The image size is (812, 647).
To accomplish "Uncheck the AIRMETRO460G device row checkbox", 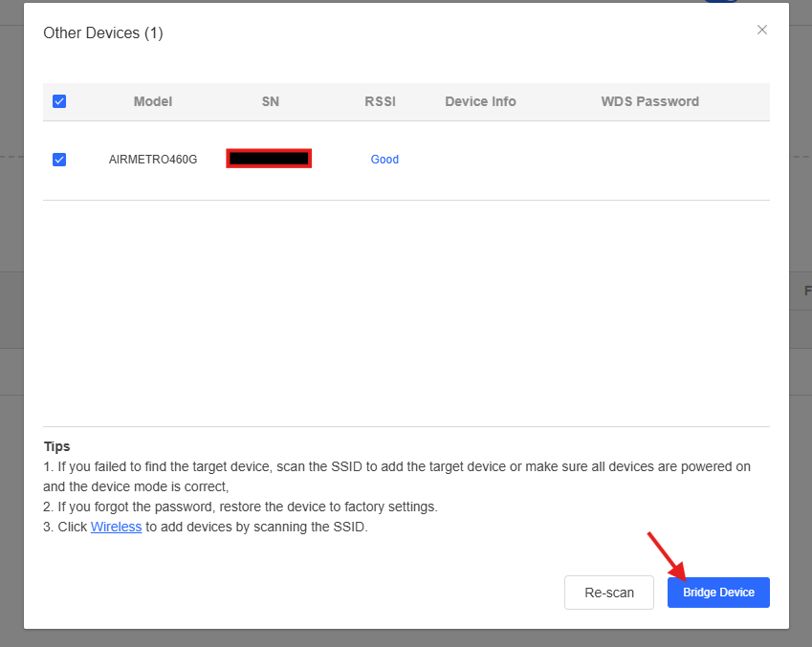I will tap(59, 160).
